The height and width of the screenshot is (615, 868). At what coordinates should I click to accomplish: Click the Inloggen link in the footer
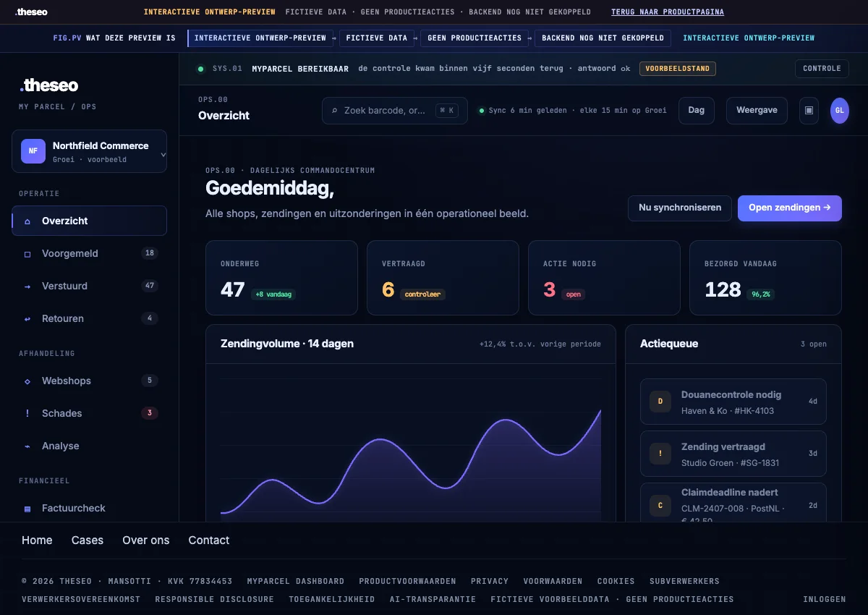(825, 600)
